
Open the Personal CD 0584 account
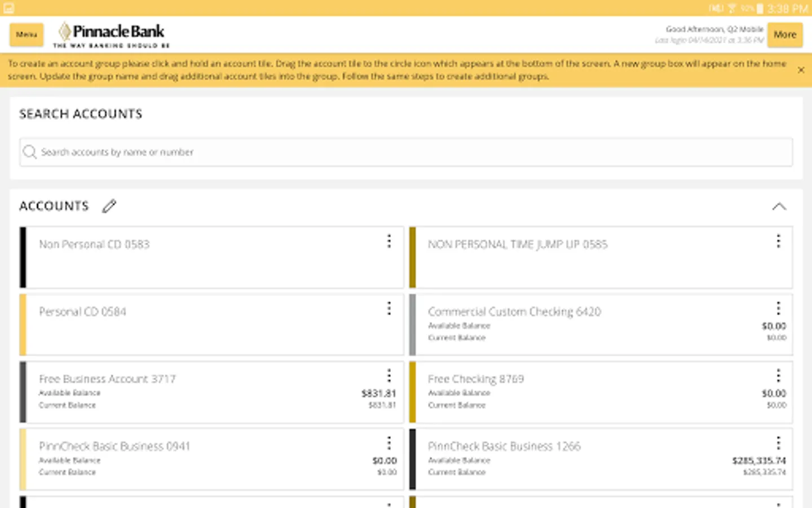211,325
